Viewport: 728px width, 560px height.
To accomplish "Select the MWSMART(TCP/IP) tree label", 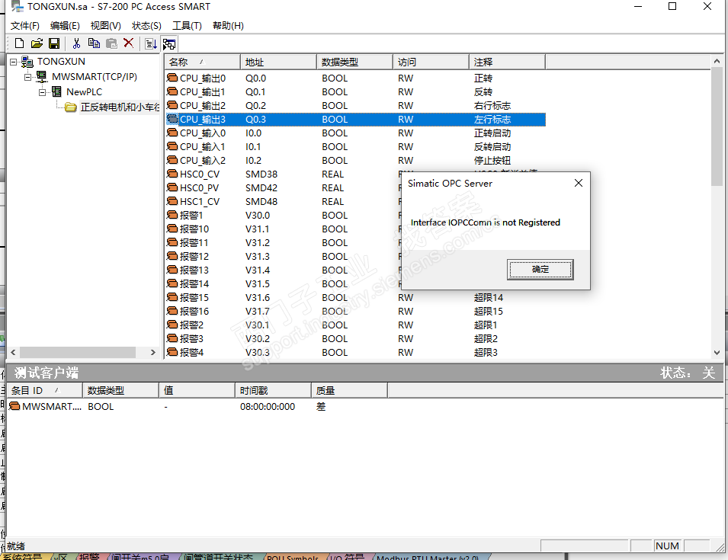I will coord(95,76).
